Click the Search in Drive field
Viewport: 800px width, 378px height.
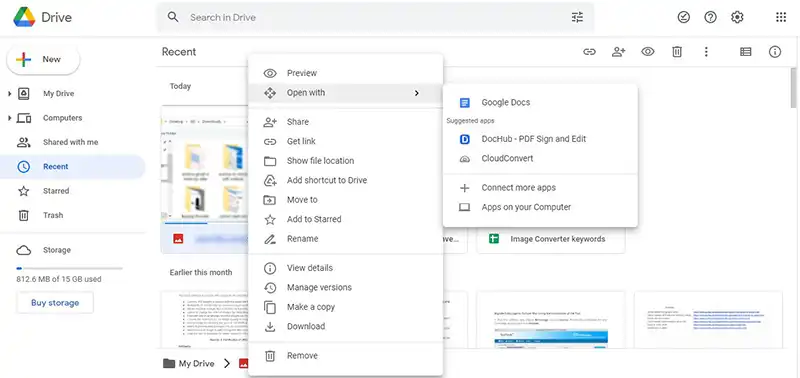(x=375, y=17)
